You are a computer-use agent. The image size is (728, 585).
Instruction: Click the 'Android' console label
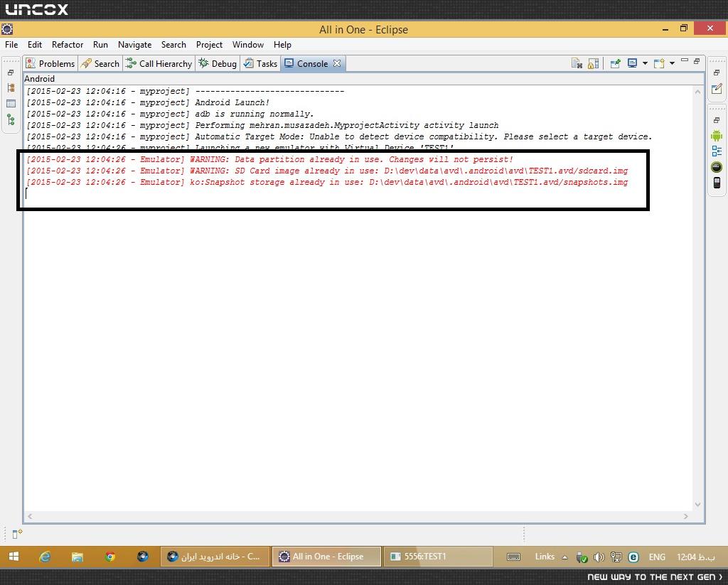click(40, 79)
